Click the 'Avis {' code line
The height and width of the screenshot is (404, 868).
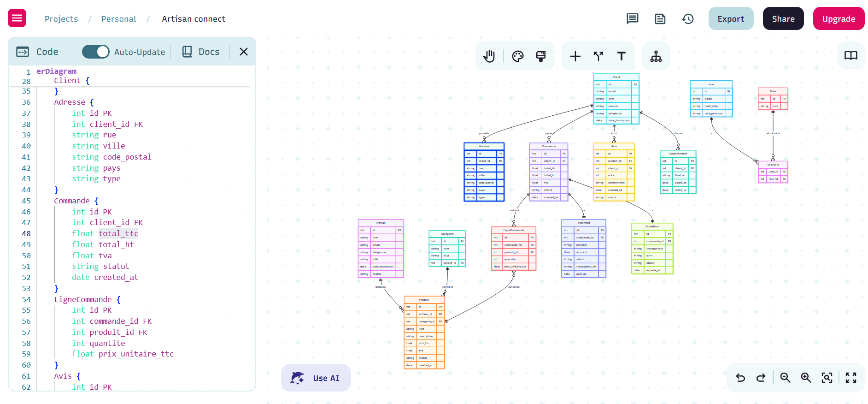[x=67, y=376]
